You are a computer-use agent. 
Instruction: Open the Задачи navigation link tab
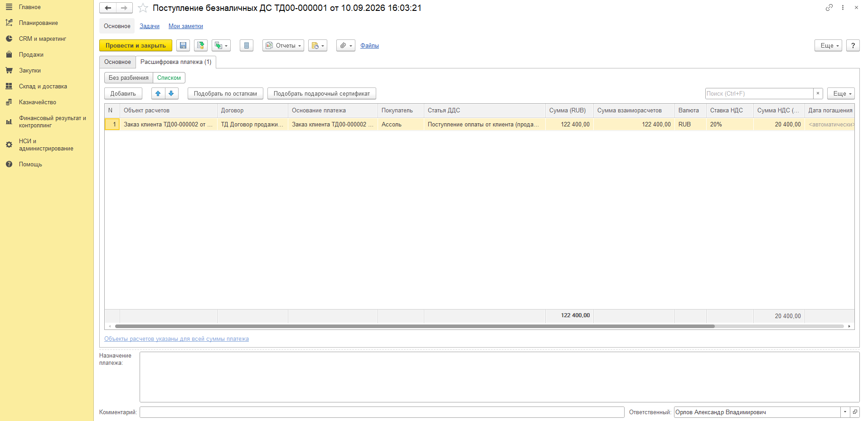coord(150,26)
